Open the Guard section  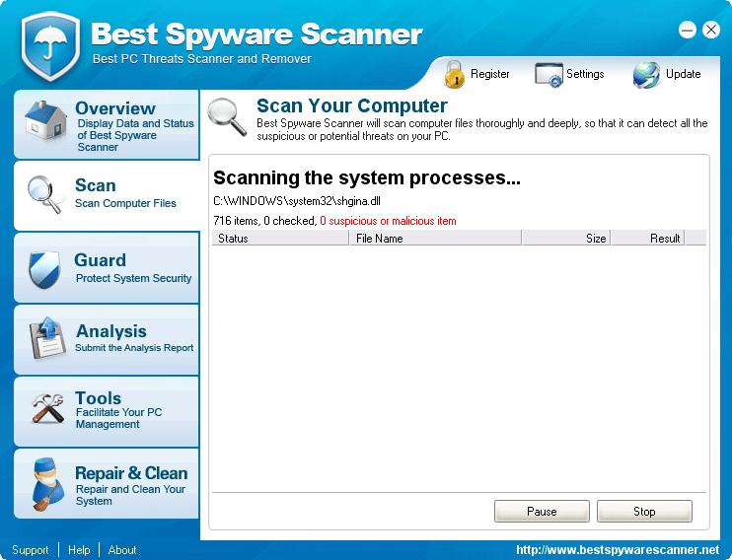pyautogui.click(x=107, y=268)
